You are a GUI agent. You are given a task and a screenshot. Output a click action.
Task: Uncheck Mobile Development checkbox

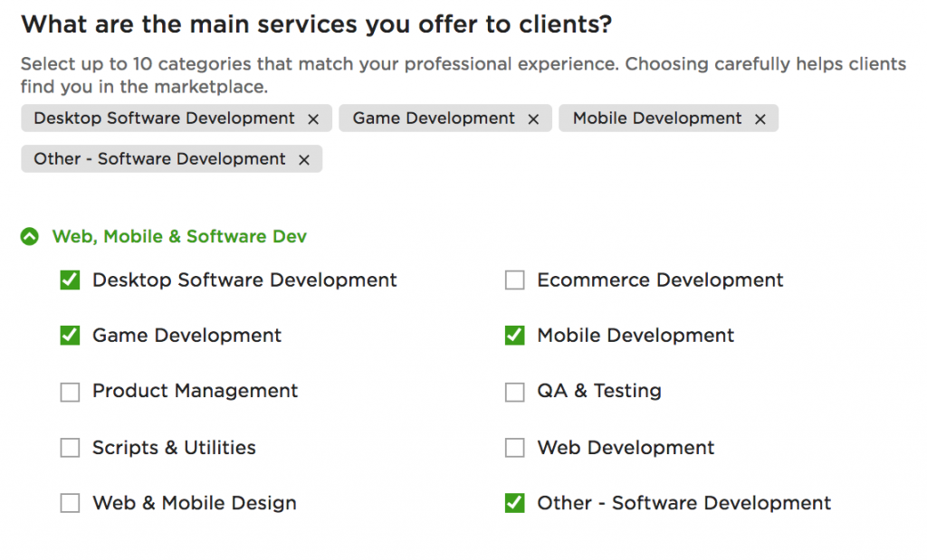click(x=514, y=336)
